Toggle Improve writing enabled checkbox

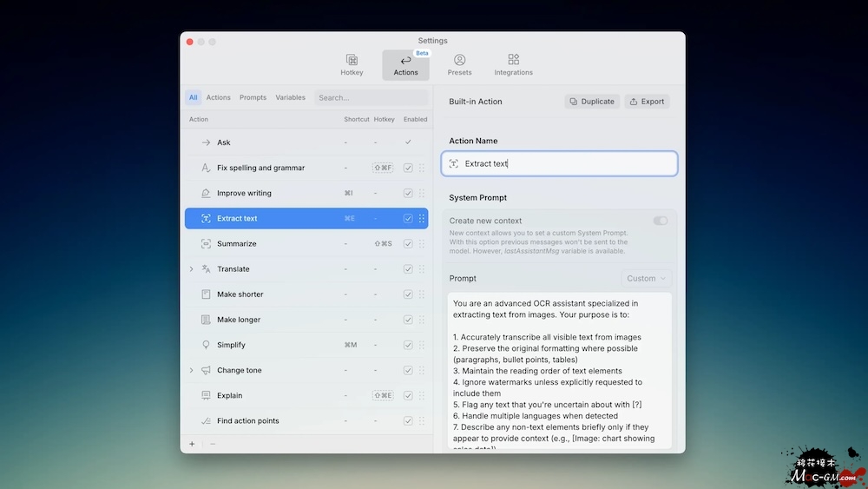pos(408,194)
